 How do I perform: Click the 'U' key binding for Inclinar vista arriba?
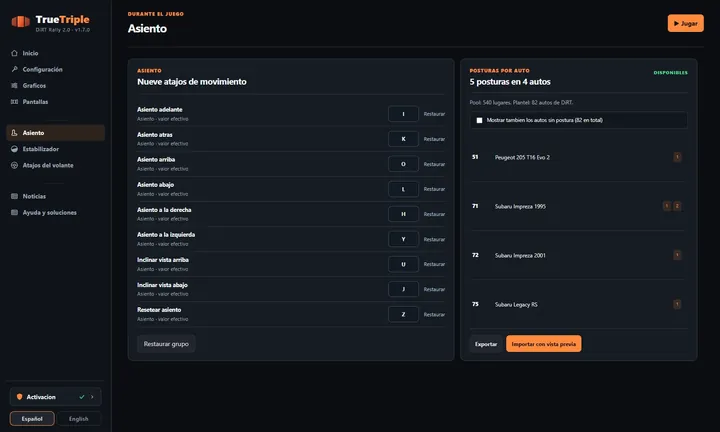pyautogui.click(x=403, y=264)
